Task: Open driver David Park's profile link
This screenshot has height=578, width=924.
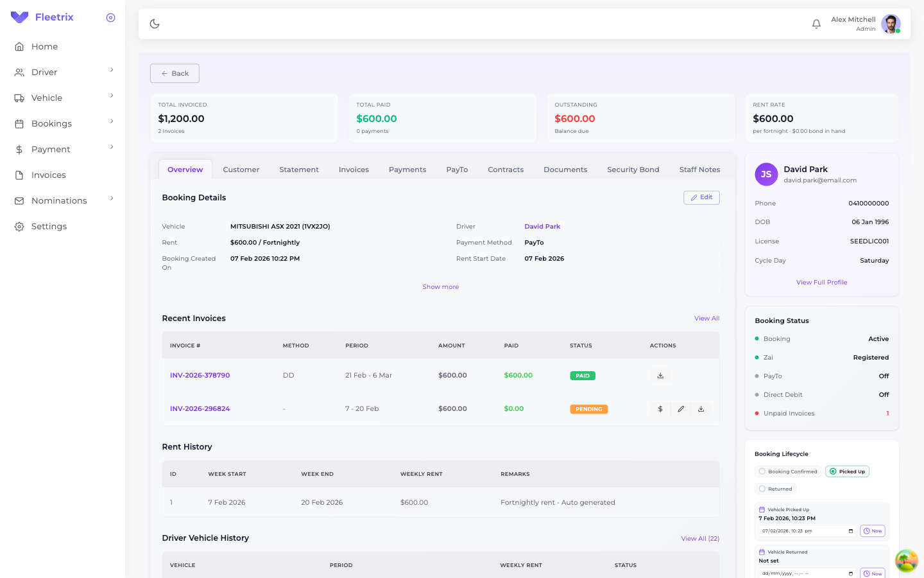Action: 542,226
